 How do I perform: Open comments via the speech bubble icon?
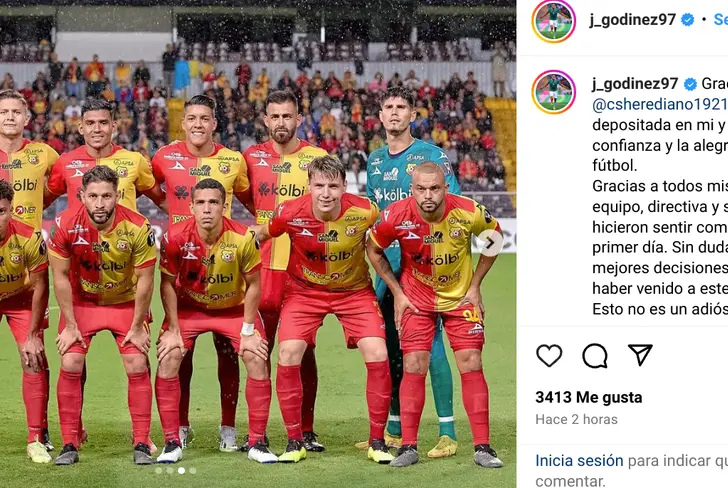point(595,356)
